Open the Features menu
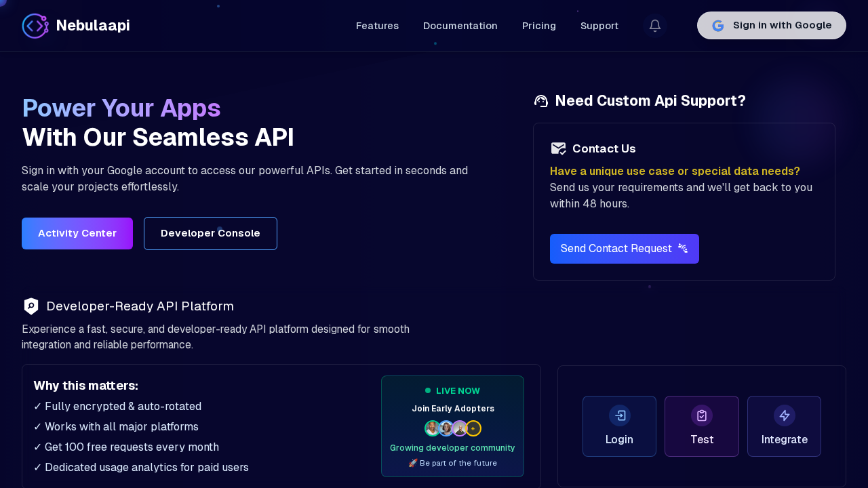The image size is (868, 488). [x=377, y=25]
